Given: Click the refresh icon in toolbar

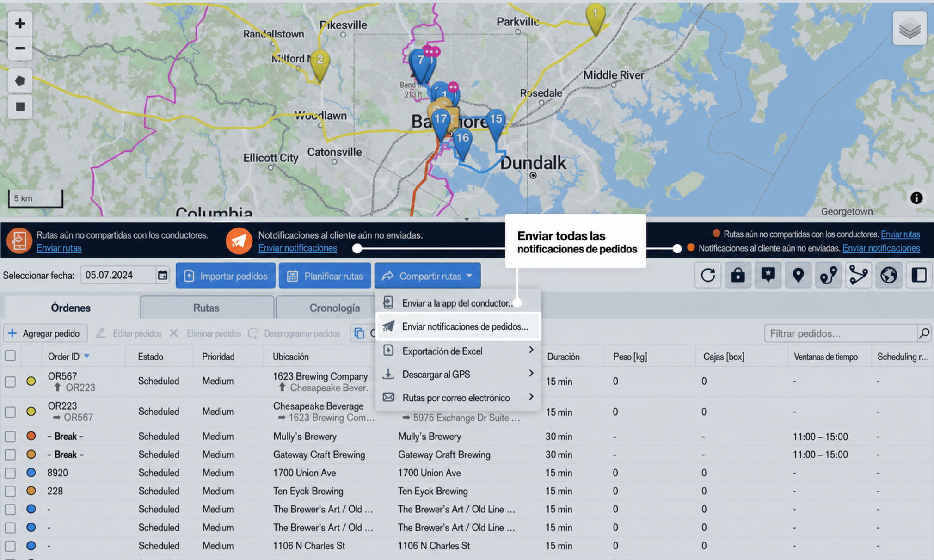Looking at the screenshot, I should click(x=708, y=275).
